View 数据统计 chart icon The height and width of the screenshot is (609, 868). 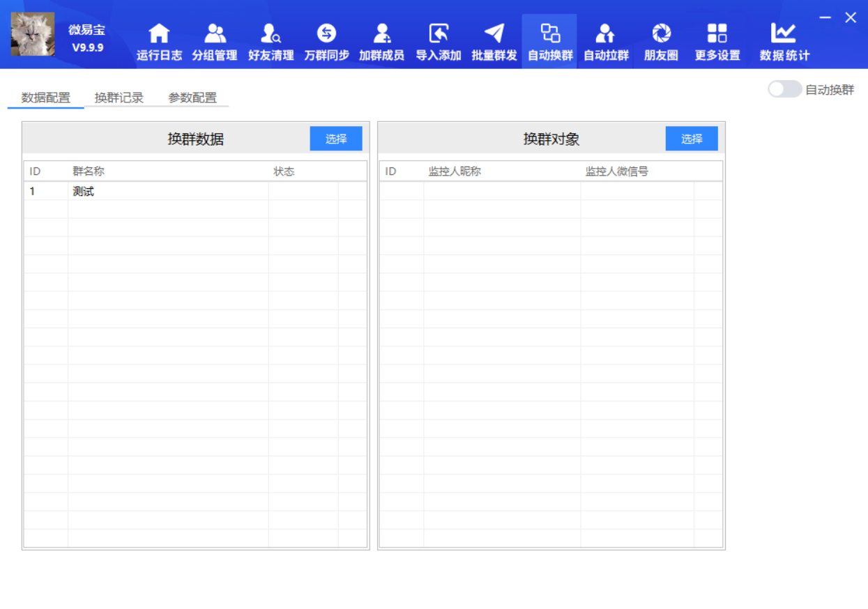784,34
